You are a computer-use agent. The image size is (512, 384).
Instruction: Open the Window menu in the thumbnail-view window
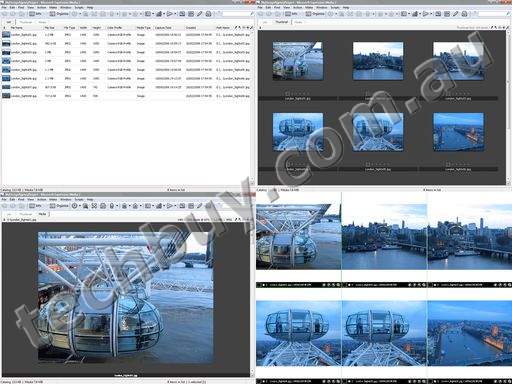tap(322, 7)
